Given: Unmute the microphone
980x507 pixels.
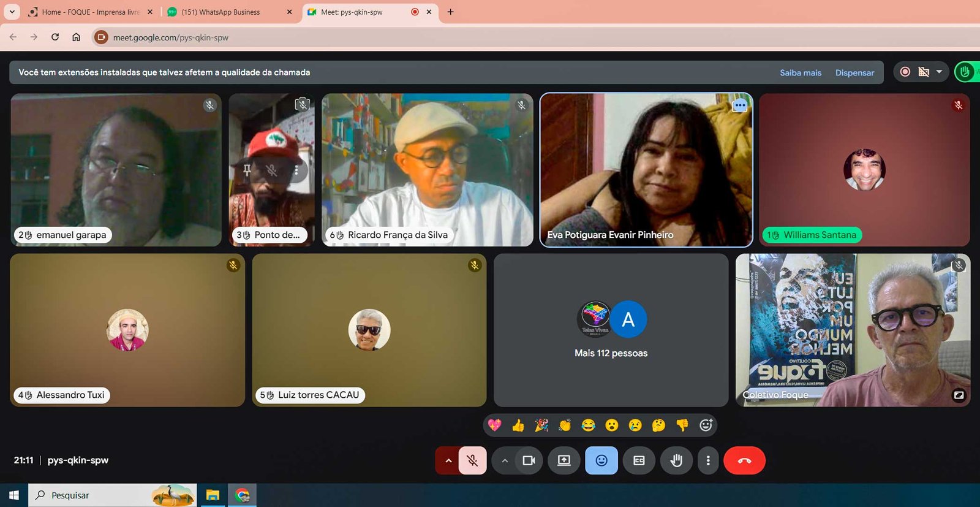Looking at the screenshot, I should point(472,460).
